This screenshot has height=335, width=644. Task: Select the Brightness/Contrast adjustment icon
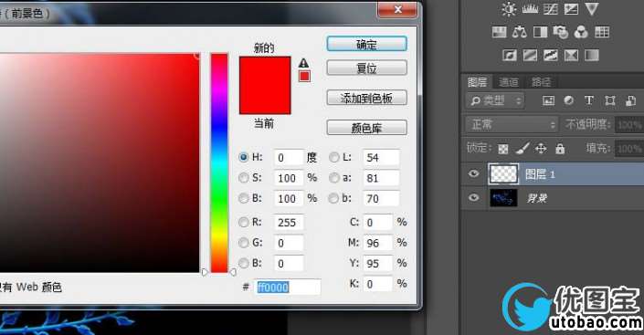click(x=509, y=9)
